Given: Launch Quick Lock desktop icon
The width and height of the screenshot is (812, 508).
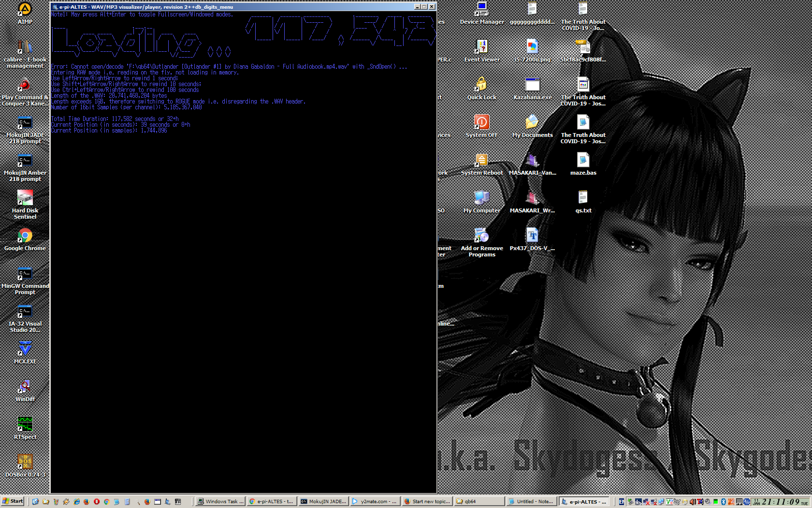Looking at the screenshot, I should tap(482, 88).
